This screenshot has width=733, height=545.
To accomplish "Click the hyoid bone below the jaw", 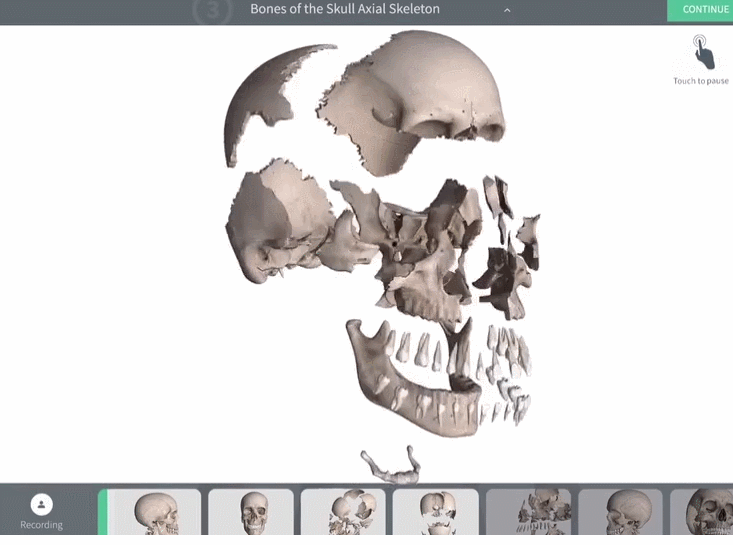I will coord(391,466).
